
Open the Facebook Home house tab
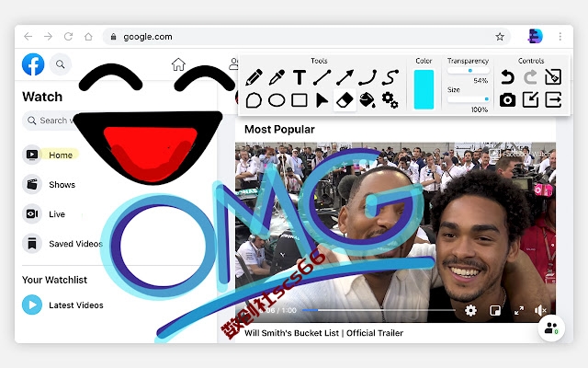point(178,64)
